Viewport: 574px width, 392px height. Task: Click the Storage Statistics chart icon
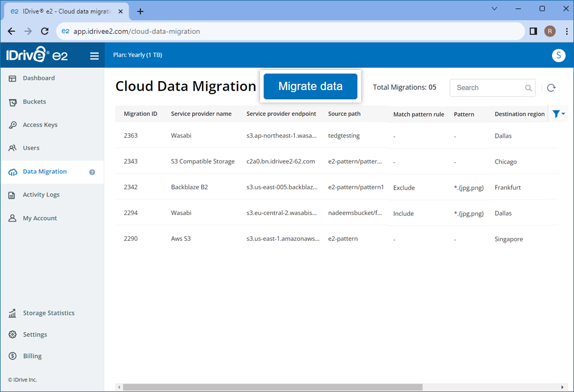point(12,313)
